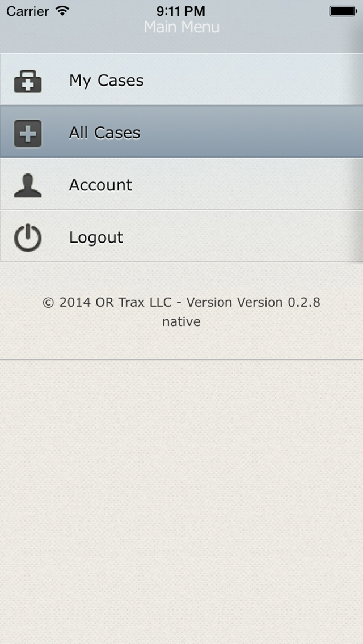The height and width of the screenshot is (644, 363).
Task: Tap blank space right of Logout text
Action: 243,236
